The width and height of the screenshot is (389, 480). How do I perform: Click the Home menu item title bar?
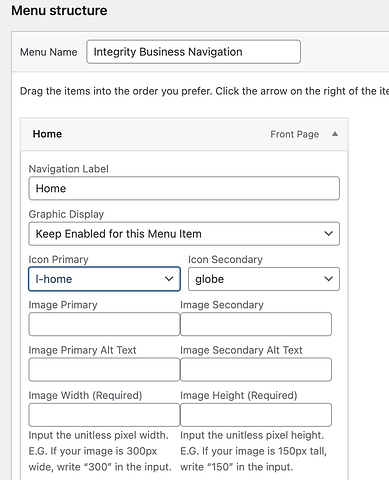tap(184, 134)
